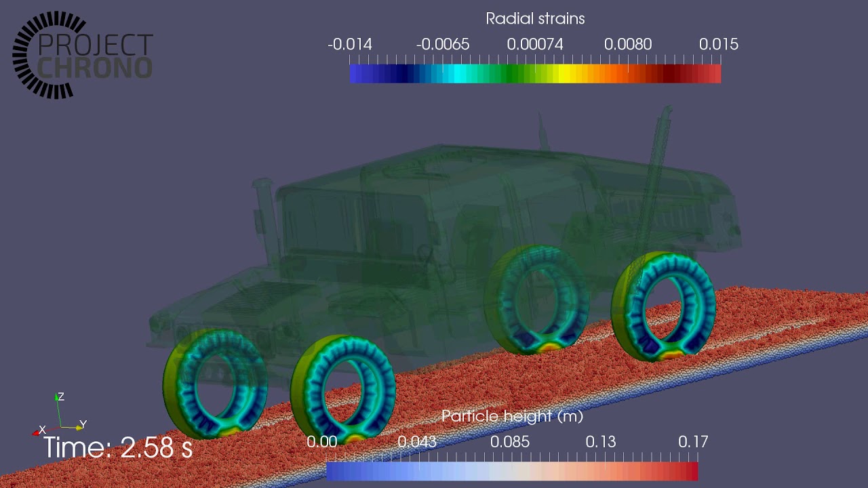
Task: Click the "0.17" height legend value
Action: (x=693, y=442)
